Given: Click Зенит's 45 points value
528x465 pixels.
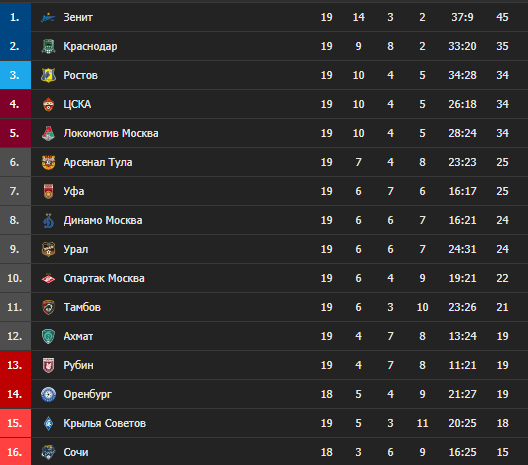Looking at the screenshot, I should (x=502, y=17).
